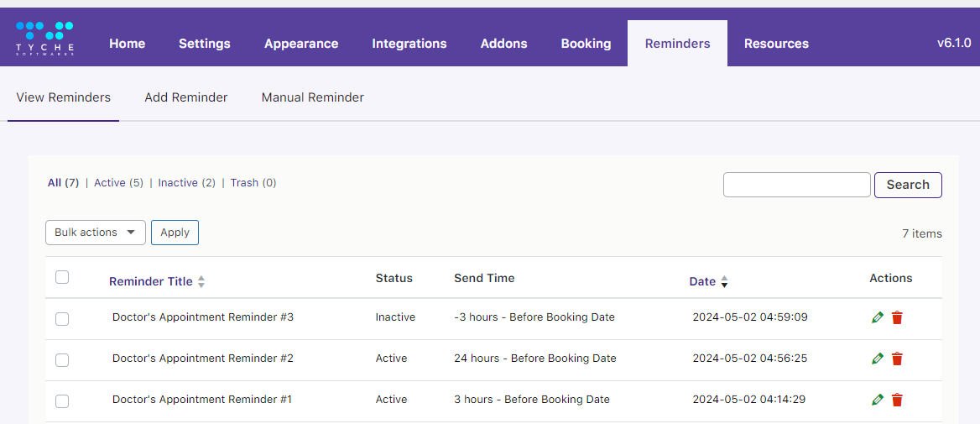Click the version label v6.1.0
Viewport: 980px width, 424px height.
[x=954, y=43]
